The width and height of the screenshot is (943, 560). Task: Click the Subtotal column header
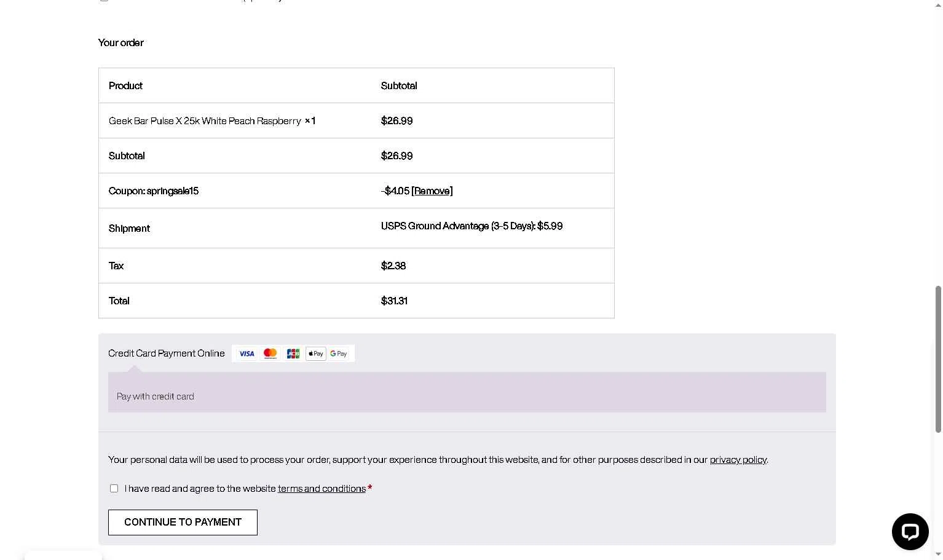[399, 86]
